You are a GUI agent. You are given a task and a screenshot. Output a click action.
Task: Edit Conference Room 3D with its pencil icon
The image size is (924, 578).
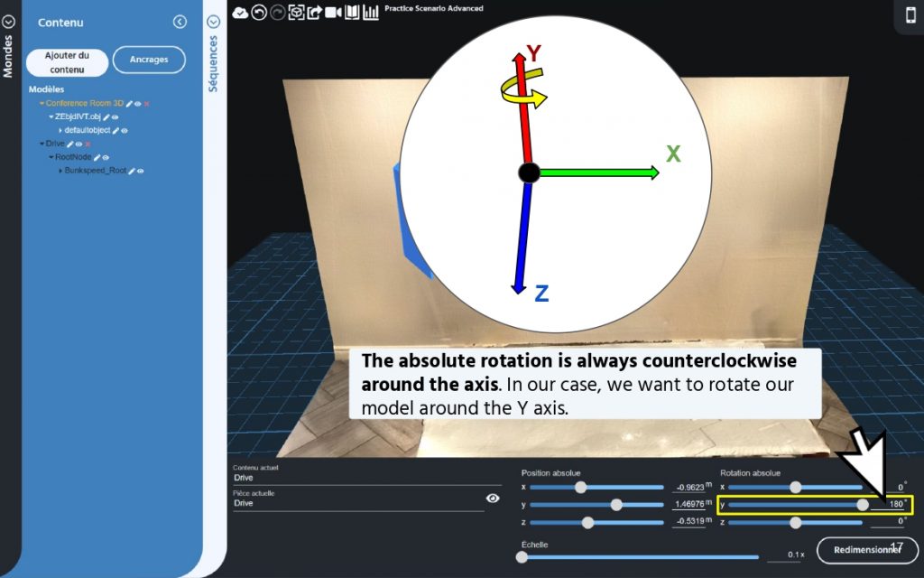[x=130, y=104]
